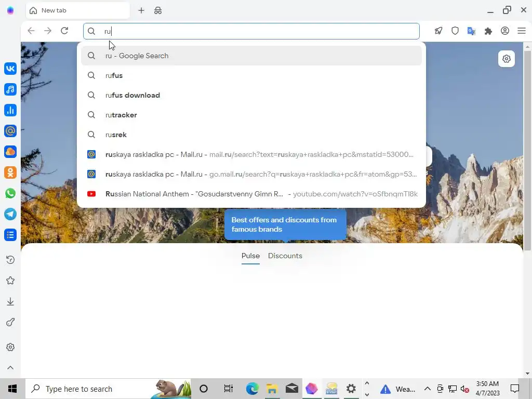This screenshot has height=399, width=532.
Task: Reload the current page
Action: point(64,31)
